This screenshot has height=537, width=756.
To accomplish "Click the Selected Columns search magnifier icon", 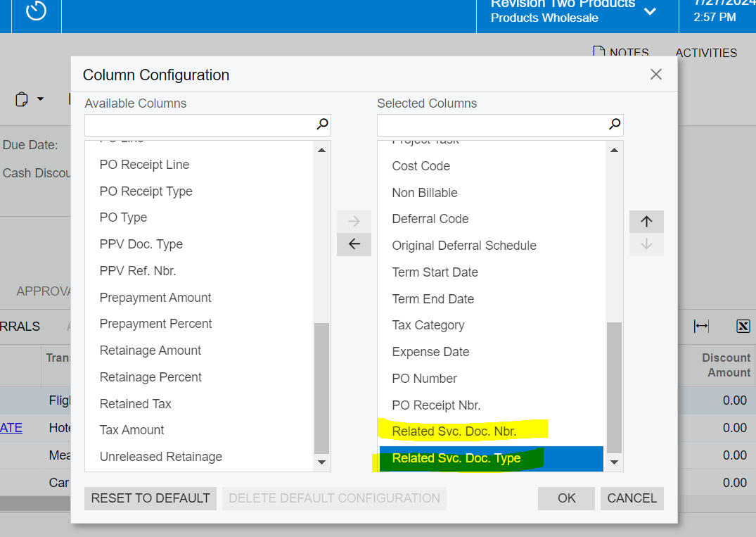I will 615,125.
